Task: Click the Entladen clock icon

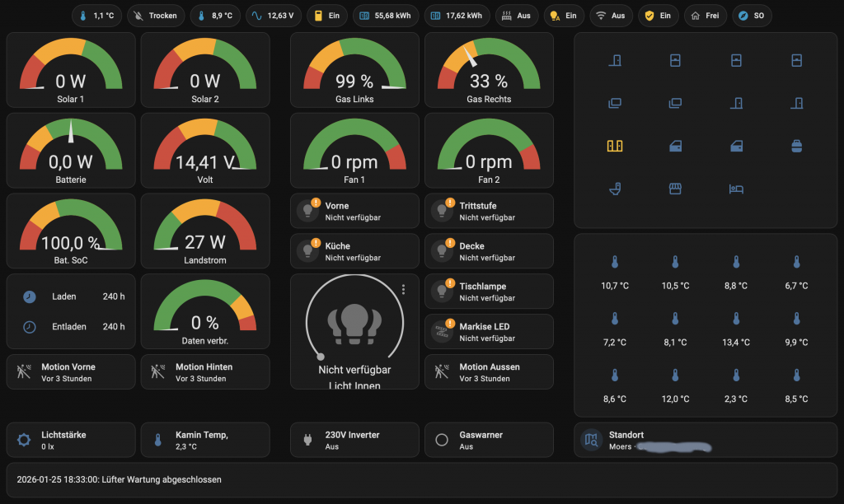Action: (30, 326)
